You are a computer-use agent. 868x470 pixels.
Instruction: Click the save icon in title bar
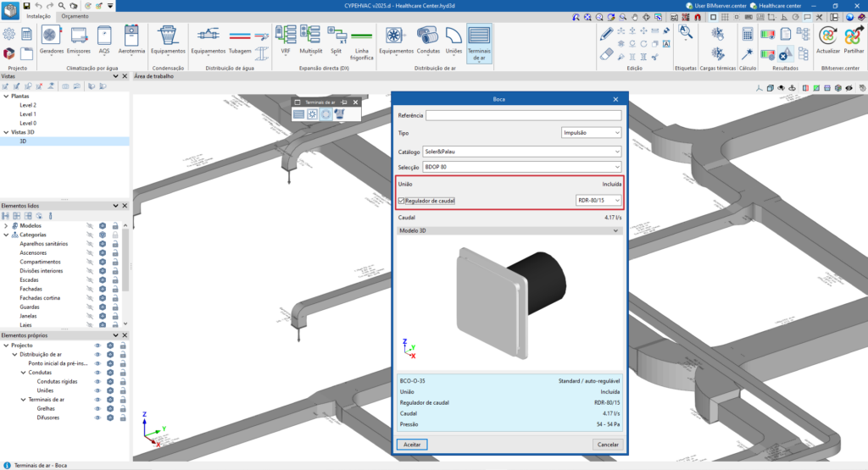point(26,6)
